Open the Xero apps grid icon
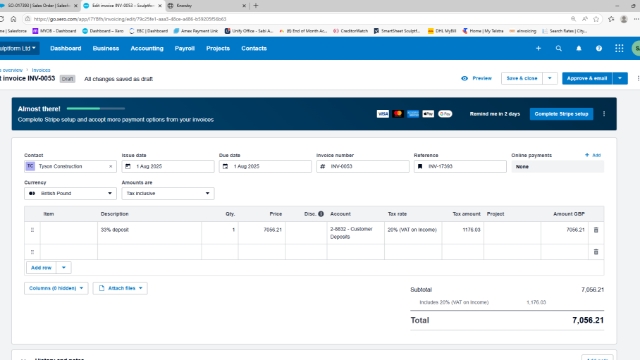This screenshot has width=640, height=360. click(619, 48)
